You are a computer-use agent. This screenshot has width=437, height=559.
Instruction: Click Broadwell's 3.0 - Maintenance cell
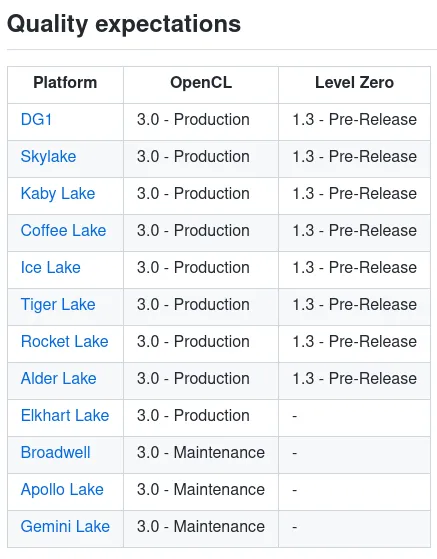click(x=201, y=453)
